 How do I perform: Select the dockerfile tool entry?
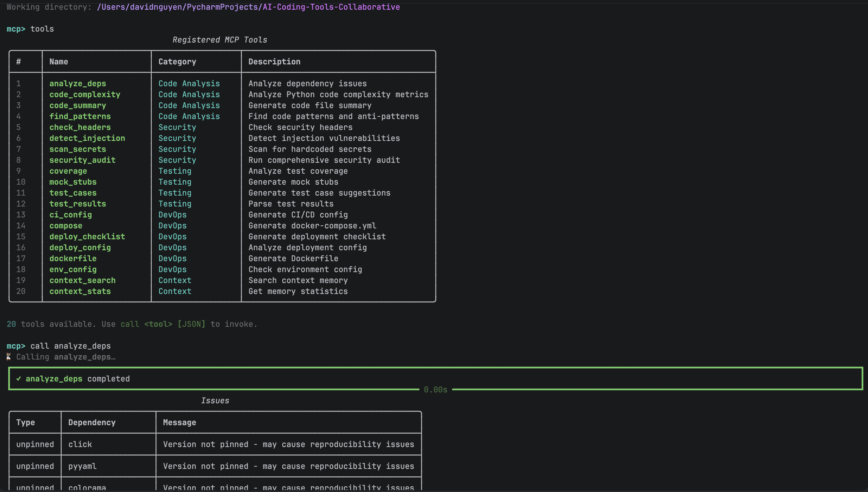click(73, 258)
